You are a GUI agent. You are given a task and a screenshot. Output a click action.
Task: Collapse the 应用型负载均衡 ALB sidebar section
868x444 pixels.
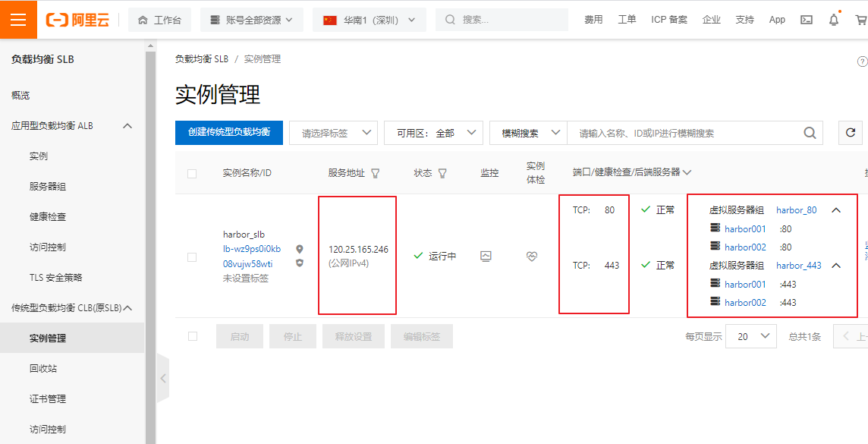click(127, 126)
